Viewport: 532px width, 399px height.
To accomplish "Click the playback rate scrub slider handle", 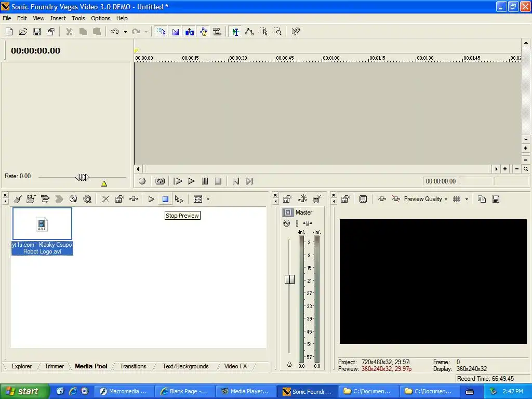I will pyautogui.click(x=82, y=177).
